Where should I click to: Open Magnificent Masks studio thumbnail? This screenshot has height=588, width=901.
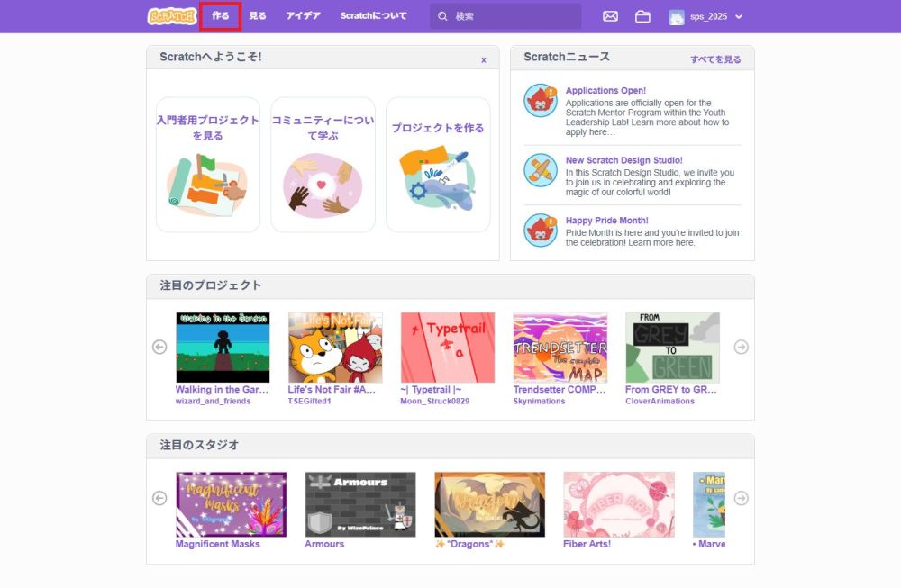point(231,505)
